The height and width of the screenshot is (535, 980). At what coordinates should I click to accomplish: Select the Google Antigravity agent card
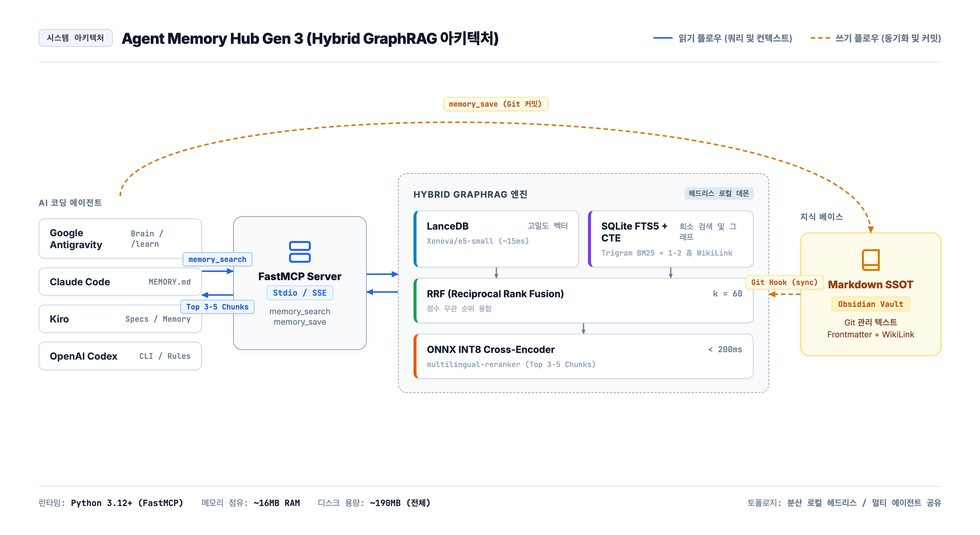120,239
